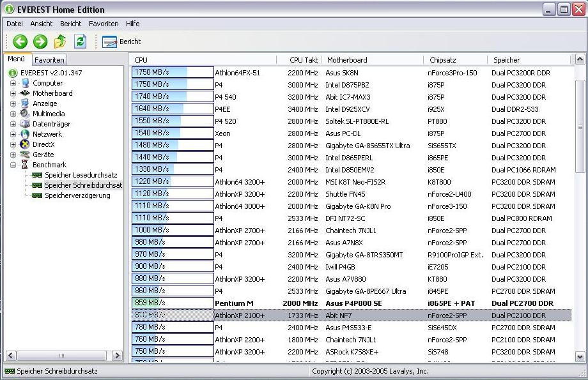Click the green Forward arrow button
The image size is (588, 380).
[x=40, y=42]
